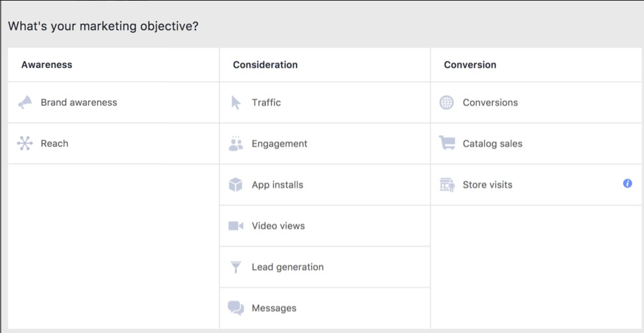The image size is (644, 333).
Task: Click the Conversions globe icon
Action: pos(447,103)
